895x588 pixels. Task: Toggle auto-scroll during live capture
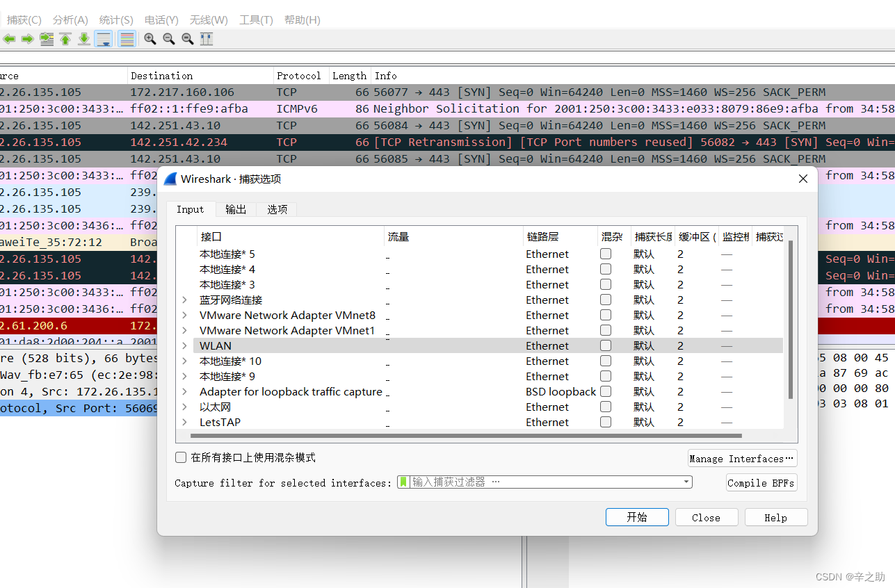104,39
